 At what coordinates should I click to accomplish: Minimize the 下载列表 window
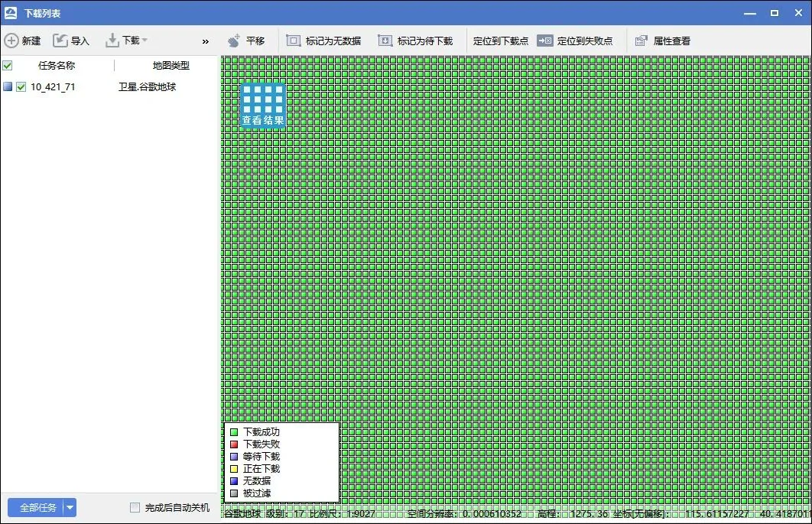click(x=750, y=13)
